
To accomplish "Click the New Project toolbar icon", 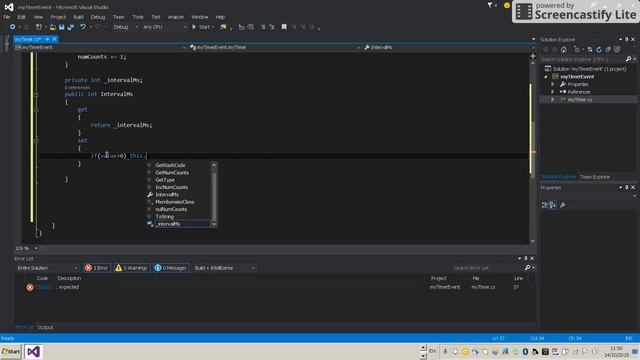I will pyautogui.click(x=39, y=27).
